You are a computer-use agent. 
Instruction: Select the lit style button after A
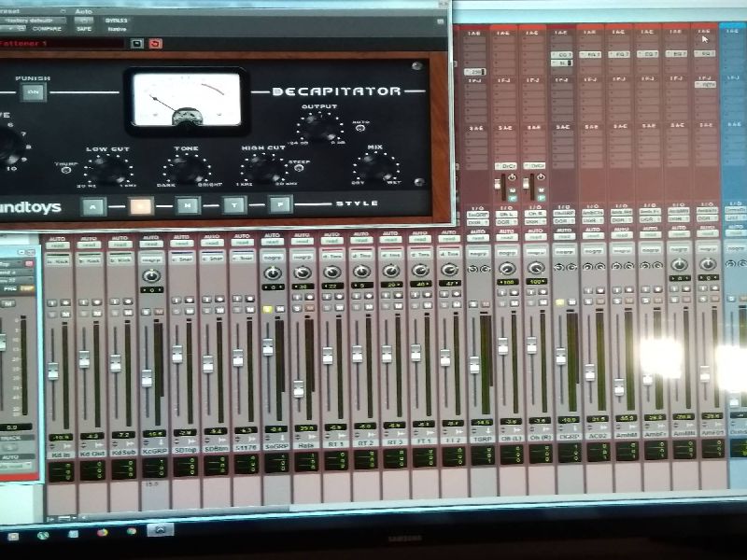coord(141,206)
